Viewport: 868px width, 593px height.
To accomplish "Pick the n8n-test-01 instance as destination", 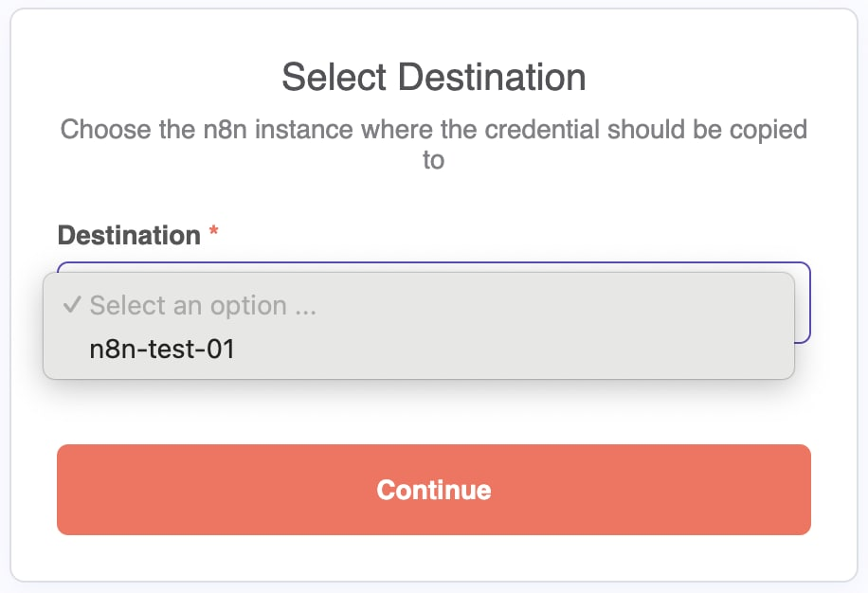I will [x=162, y=350].
